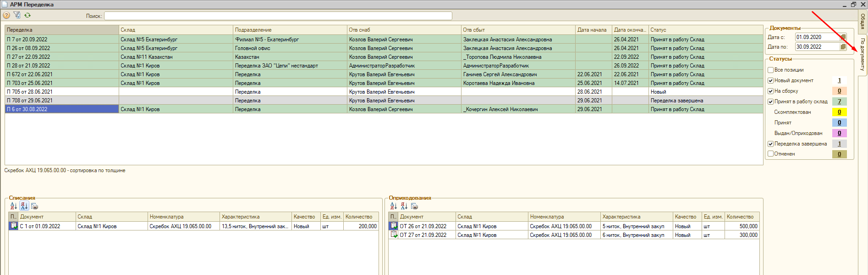This screenshot has width=868, height=275.
Task: Uncheck the На сборку checkbox
Action: (x=770, y=91)
